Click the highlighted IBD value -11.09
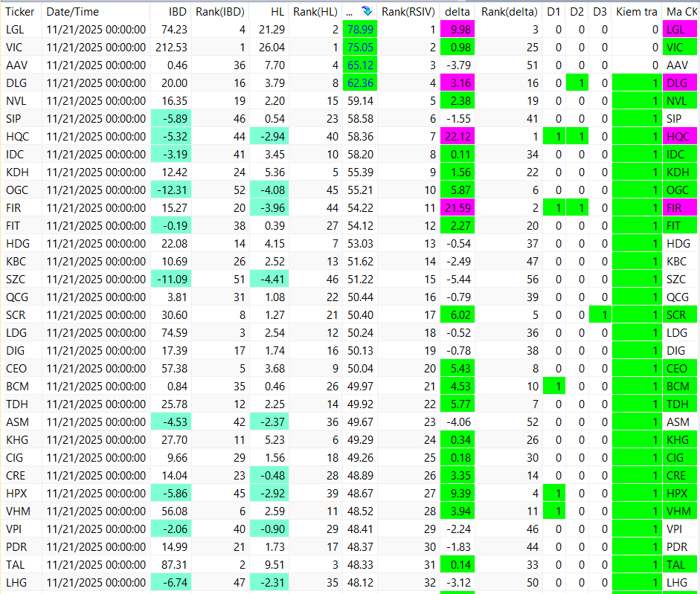 tap(171, 280)
